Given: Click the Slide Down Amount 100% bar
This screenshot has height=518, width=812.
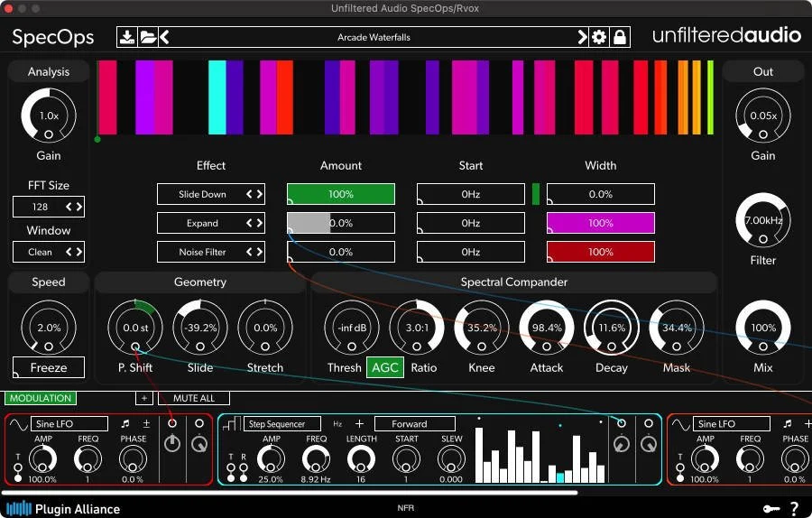Looking at the screenshot, I should 341,194.
